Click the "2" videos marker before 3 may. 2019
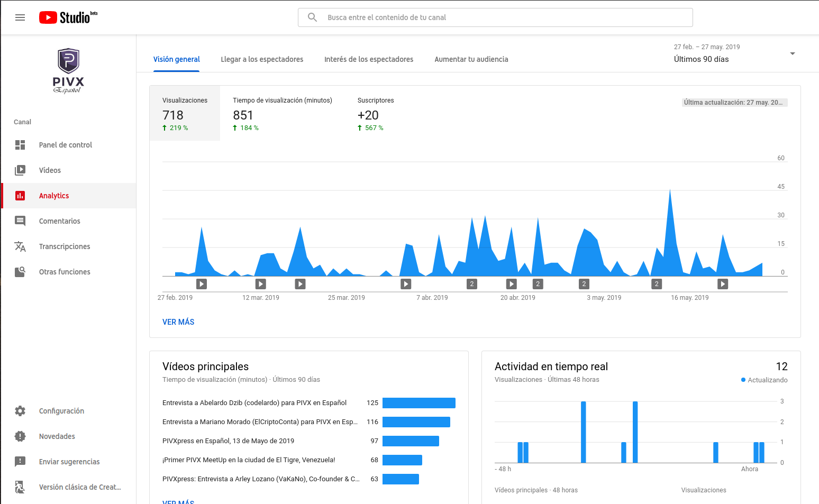The height and width of the screenshot is (504, 819). 584,284
